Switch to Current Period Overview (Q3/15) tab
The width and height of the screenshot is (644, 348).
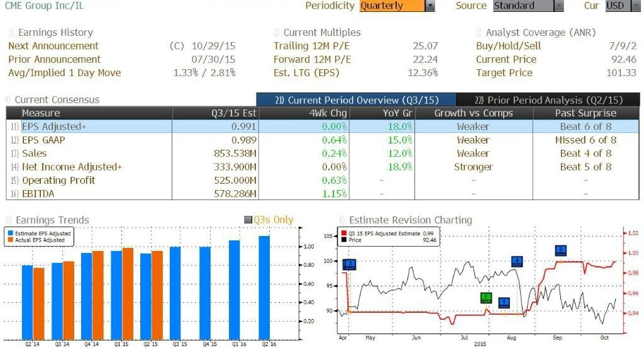point(356,100)
